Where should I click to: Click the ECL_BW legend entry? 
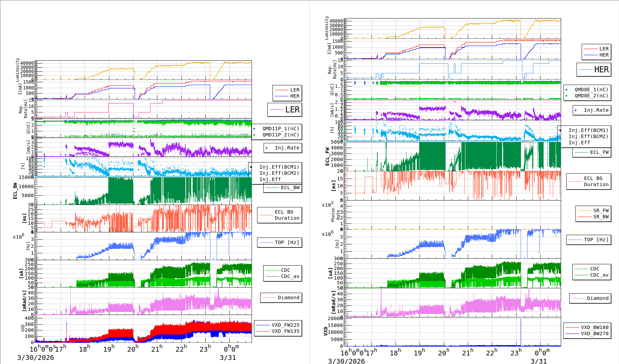click(x=283, y=188)
